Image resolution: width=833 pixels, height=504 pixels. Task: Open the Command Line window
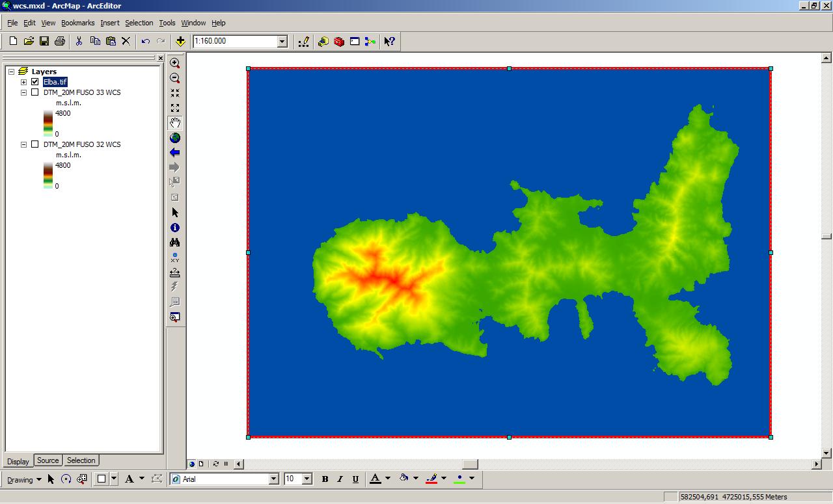coord(355,41)
